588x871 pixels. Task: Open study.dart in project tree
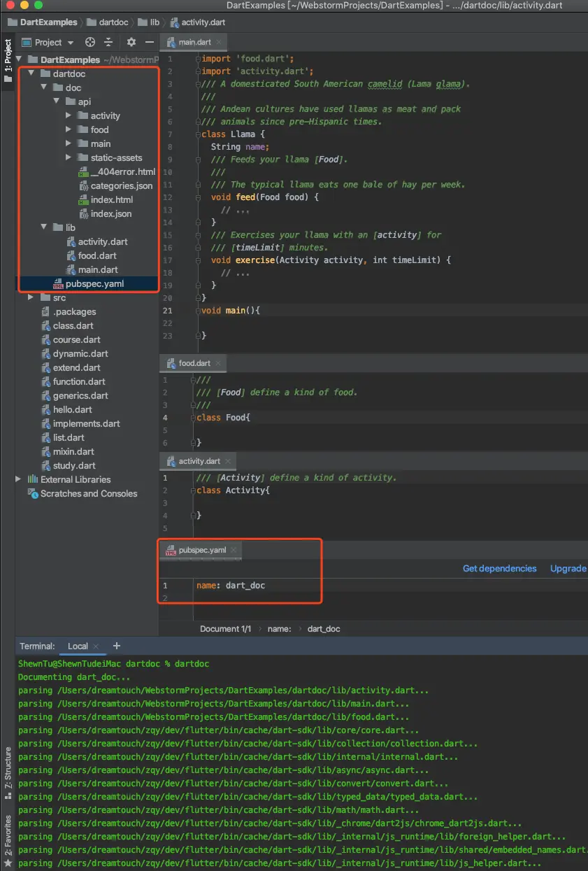tap(68, 466)
